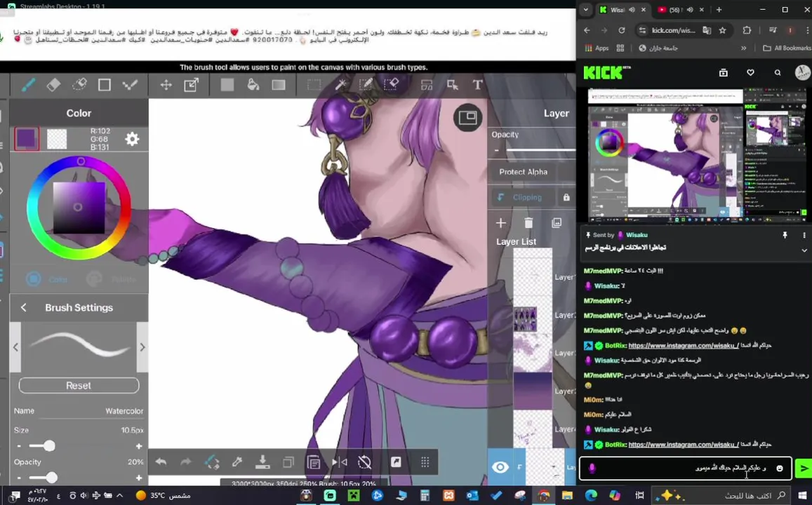Viewport: 812px width, 505px height.
Task: Mute audio on the YouTube tab
Action: point(690,10)
